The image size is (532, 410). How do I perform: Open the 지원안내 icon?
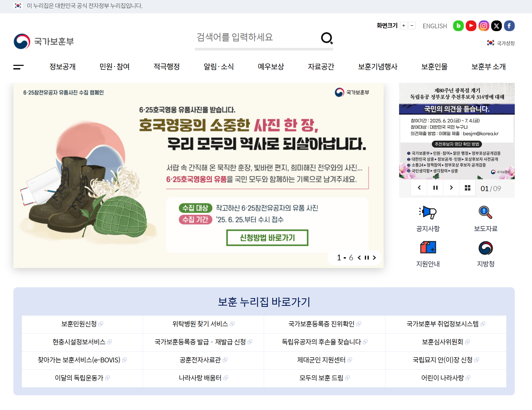[428, 248]
